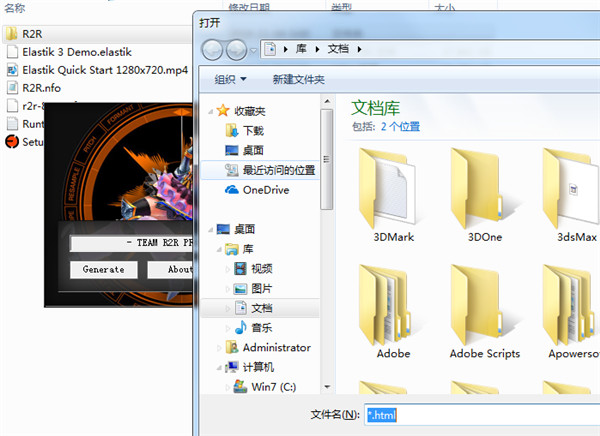
Task: Select the Elastik Quick Start mp4 file icon
Action: click(12, 70)
